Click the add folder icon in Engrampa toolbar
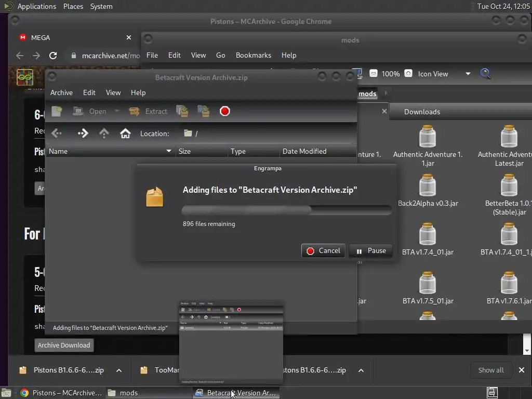Image resolution: width=532 pixels, height=399 pixels. pyautogui.click(x=204, y=111)
